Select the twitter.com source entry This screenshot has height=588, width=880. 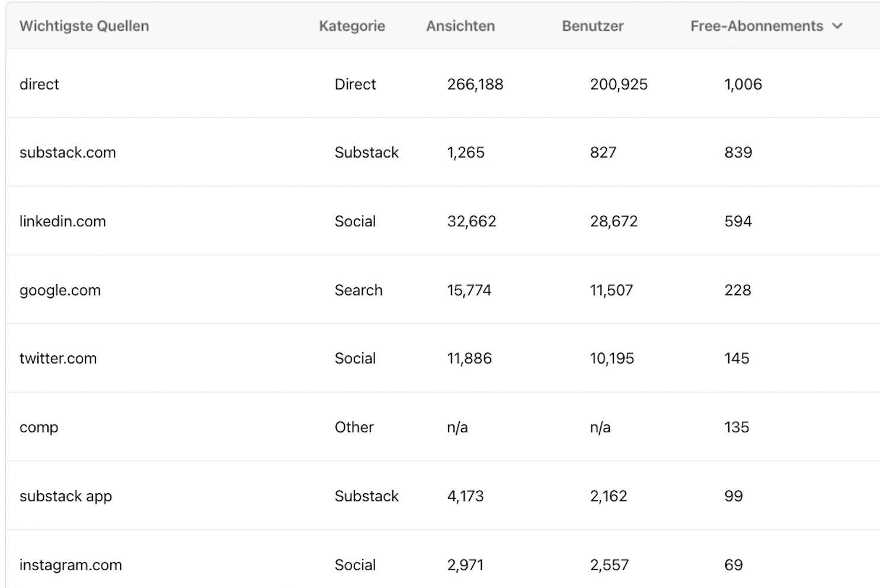[x=58, y=358]
